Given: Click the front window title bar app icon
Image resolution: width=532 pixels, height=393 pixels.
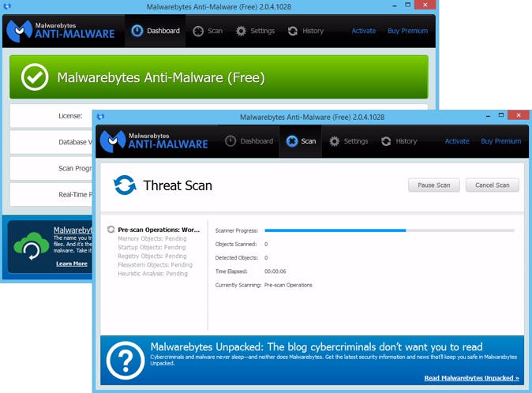Looking at the screenshot, I should (x=100, y=117).
